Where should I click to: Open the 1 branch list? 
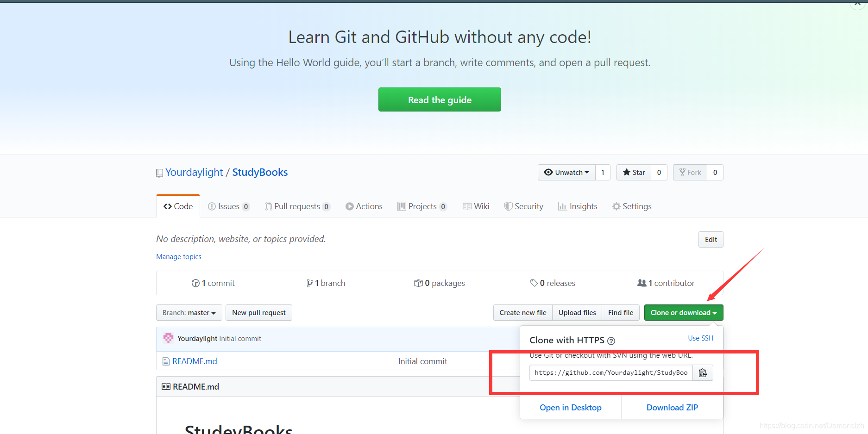click(326, 283)
